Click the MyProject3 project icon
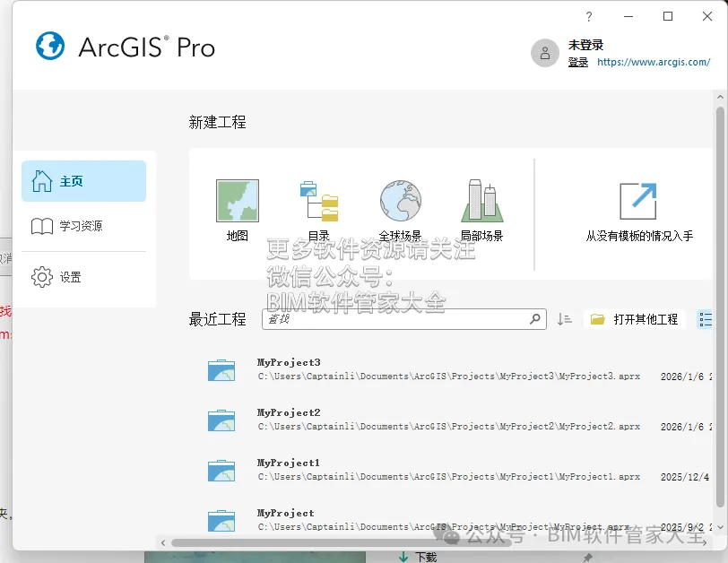The image size is (728, 563). [221, 370]
